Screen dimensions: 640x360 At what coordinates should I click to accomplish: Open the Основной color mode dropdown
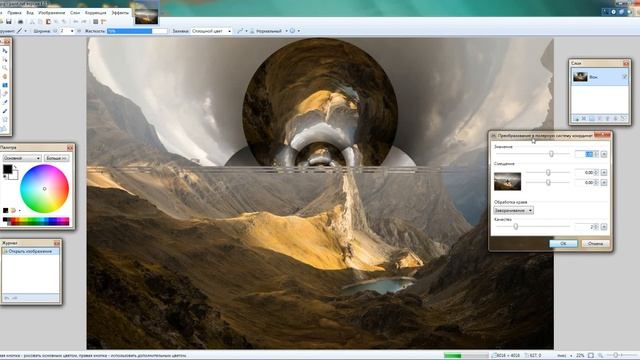[x=22, y=158]
